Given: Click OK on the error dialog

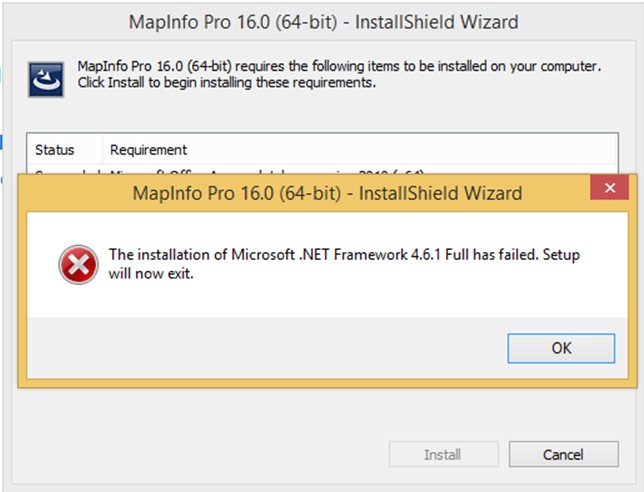Looking at the screenshot, I should point(561,348).
